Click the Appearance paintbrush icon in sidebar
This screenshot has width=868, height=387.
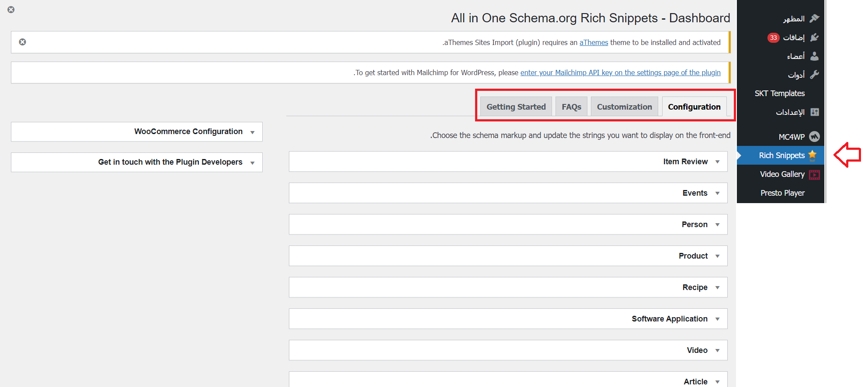(814, 18)
